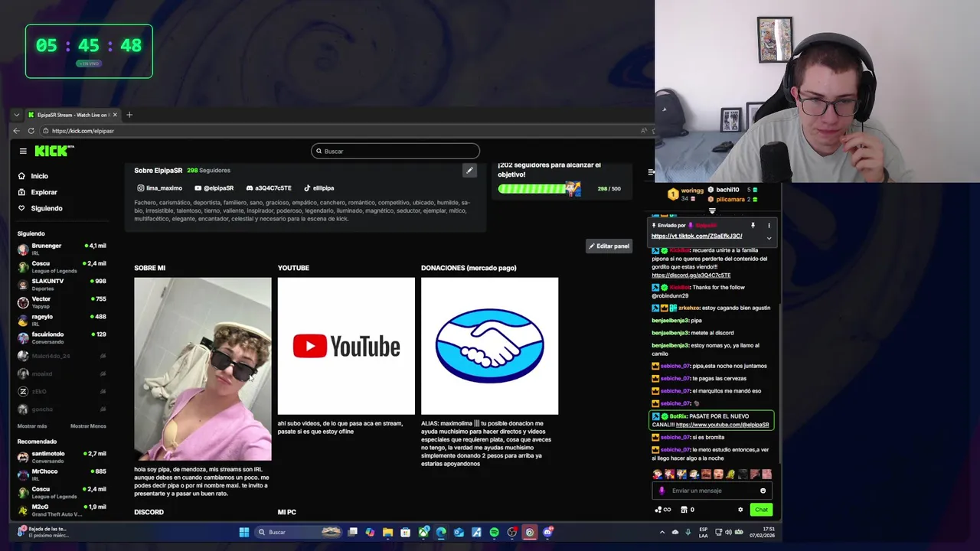Open a new browser tab
The image size is (980, 551).
point(129,115)
